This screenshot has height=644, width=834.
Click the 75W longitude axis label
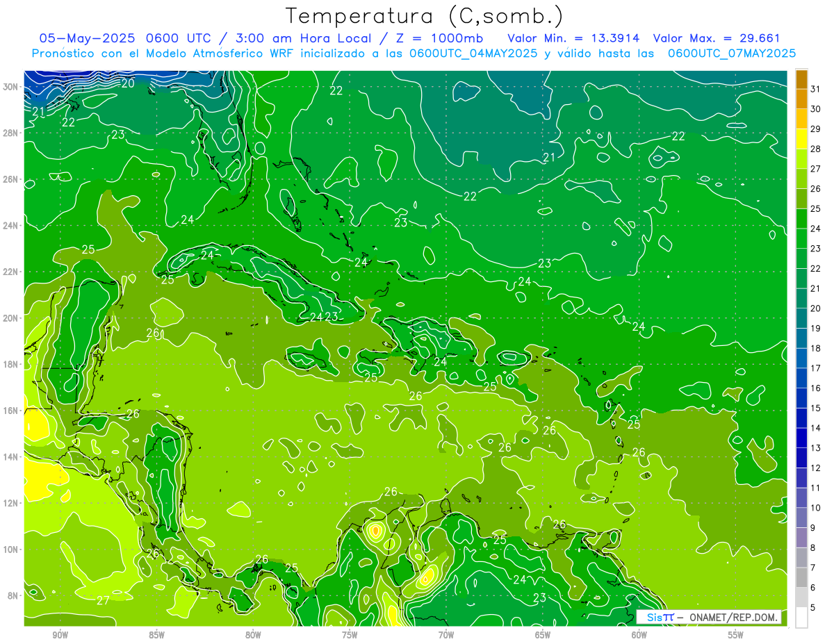tap(350, 635)
